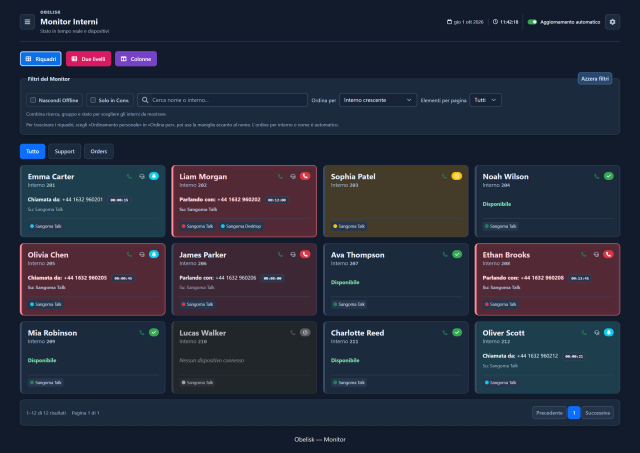Click the red in-call badge on Liam Morgan
The width and height of the screenshot is (640, 453).
click(305, 176)
